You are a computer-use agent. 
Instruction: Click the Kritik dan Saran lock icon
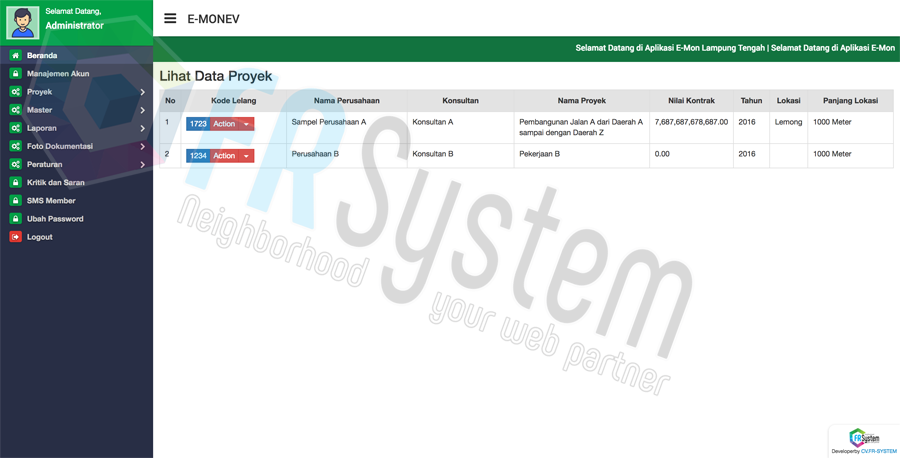click(x=15, y=183)
